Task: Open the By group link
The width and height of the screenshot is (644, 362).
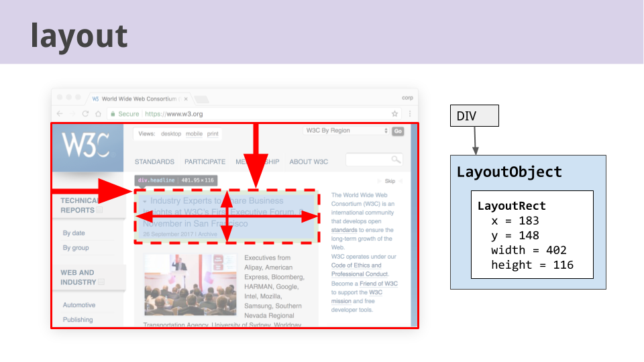Action: [76, 247]
